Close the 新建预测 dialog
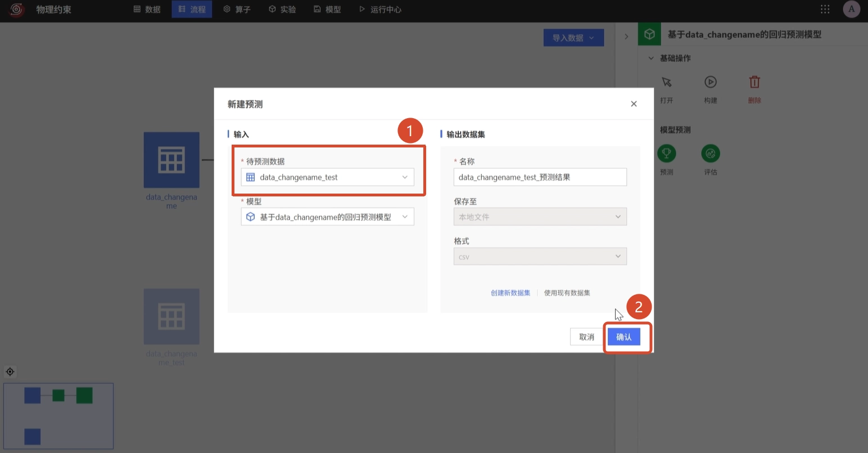Screen dimensions: 868x453 pyautogui.click(x=634, y=104)
